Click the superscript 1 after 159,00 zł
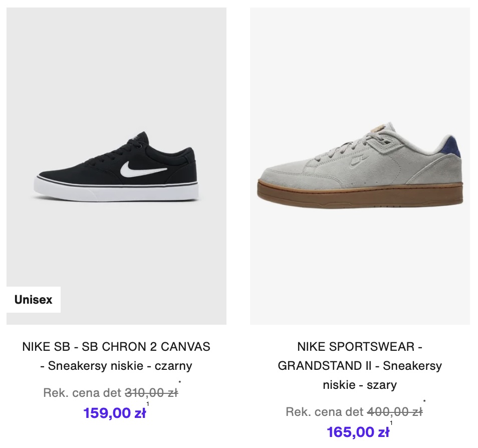The image size is (478, 448). pos(148,404)
